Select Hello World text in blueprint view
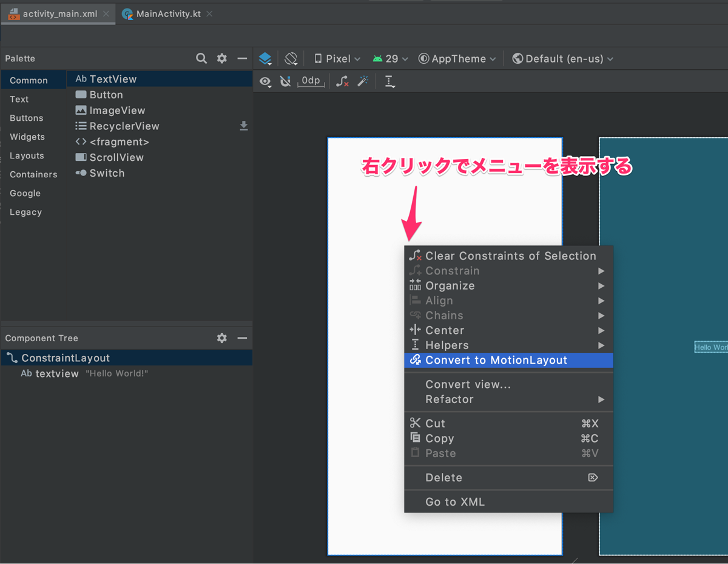Image resolution: width=728 pixels, height=564 pixels. coord(711,347)
